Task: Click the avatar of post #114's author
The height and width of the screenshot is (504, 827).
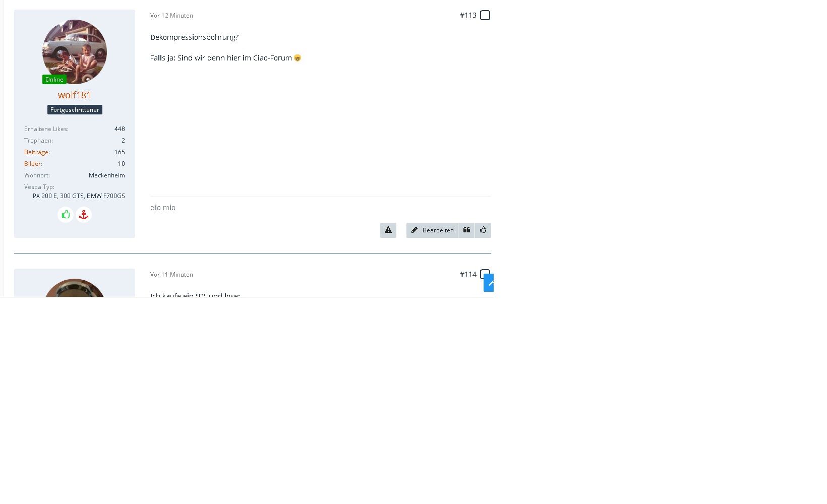Action: 75,288
